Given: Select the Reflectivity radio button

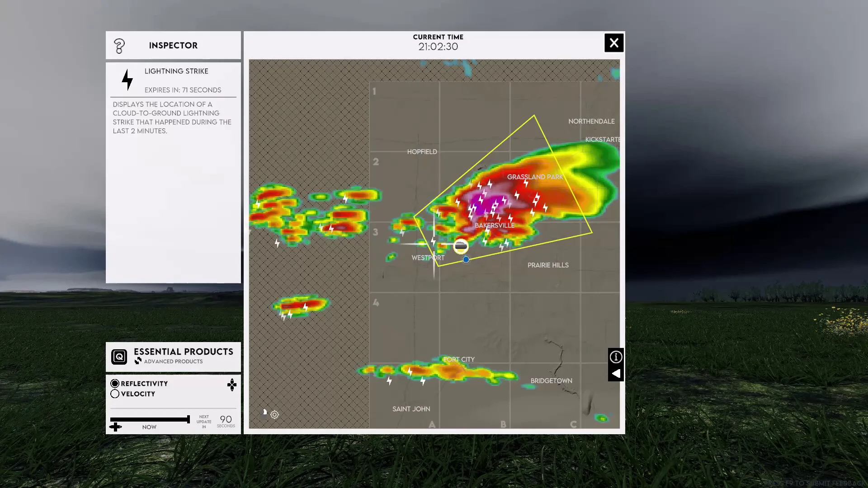Looking at the screenshot, I should [115, 383].
